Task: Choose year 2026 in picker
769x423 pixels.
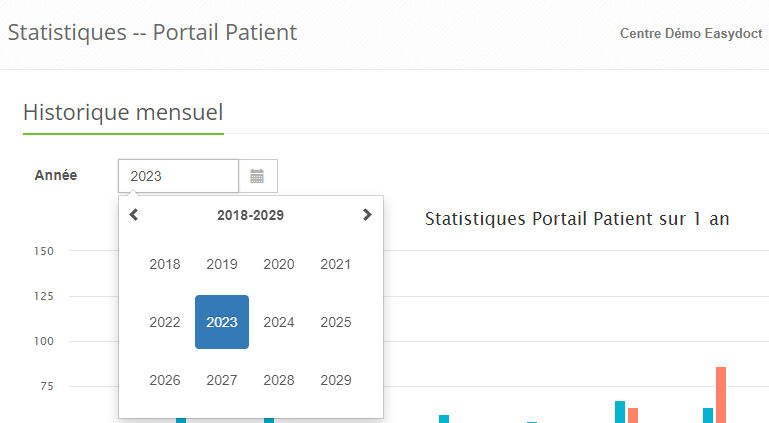Action: click(165, 380)
